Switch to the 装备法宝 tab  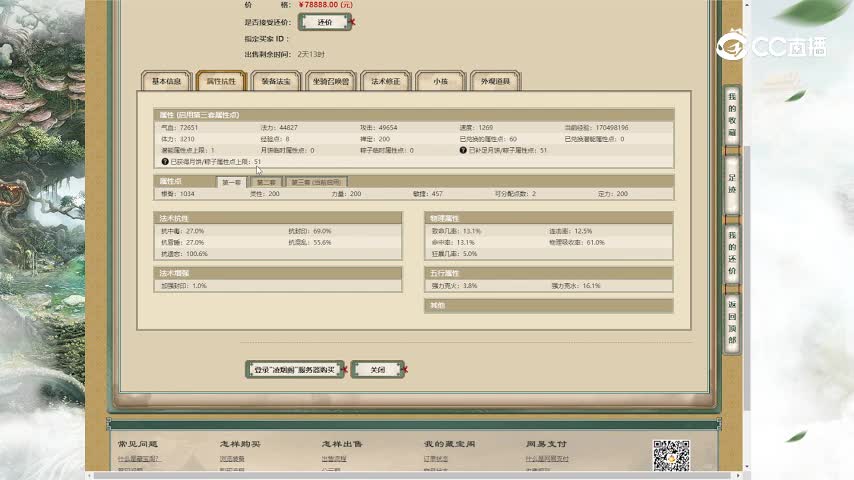(275, 81)
